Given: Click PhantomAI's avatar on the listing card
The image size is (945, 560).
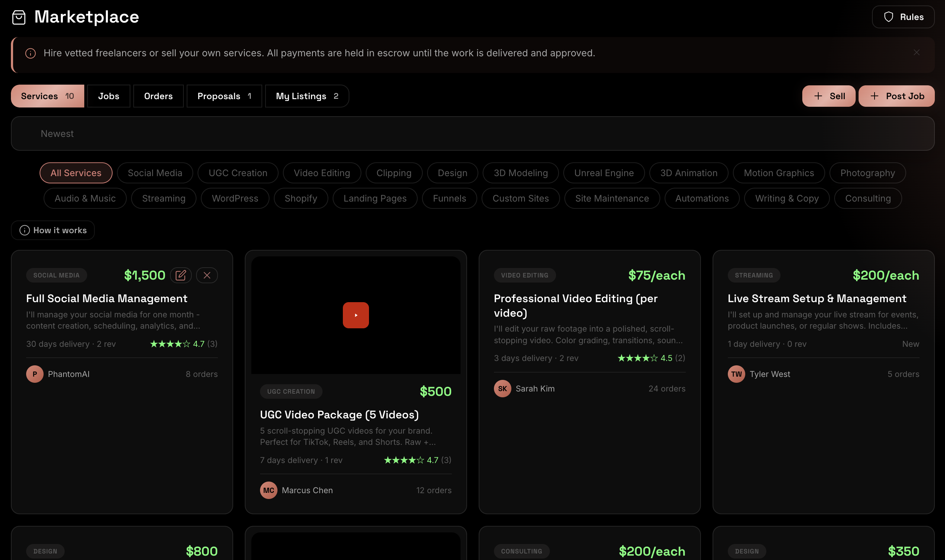Looking at the screenshot, I should click(35, 374).
